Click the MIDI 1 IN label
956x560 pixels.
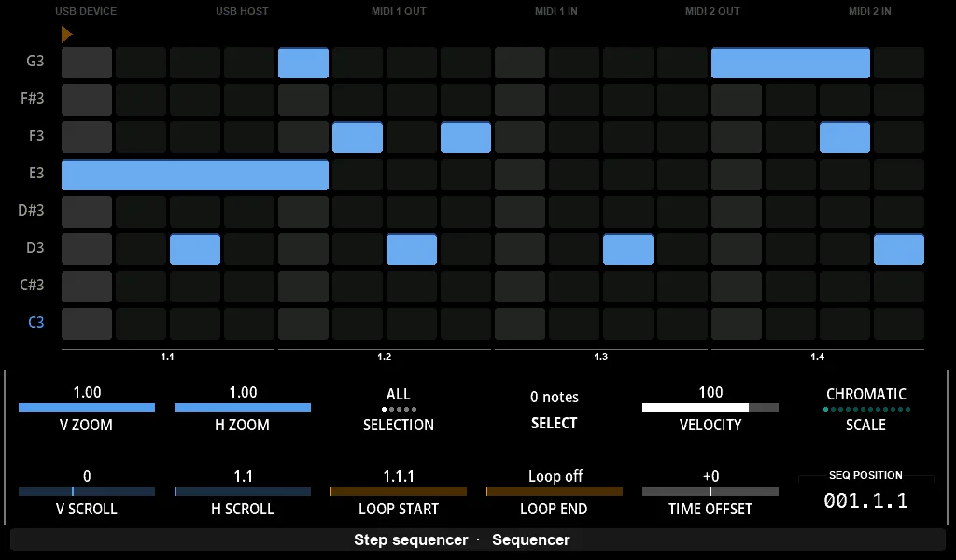[556, 11]
